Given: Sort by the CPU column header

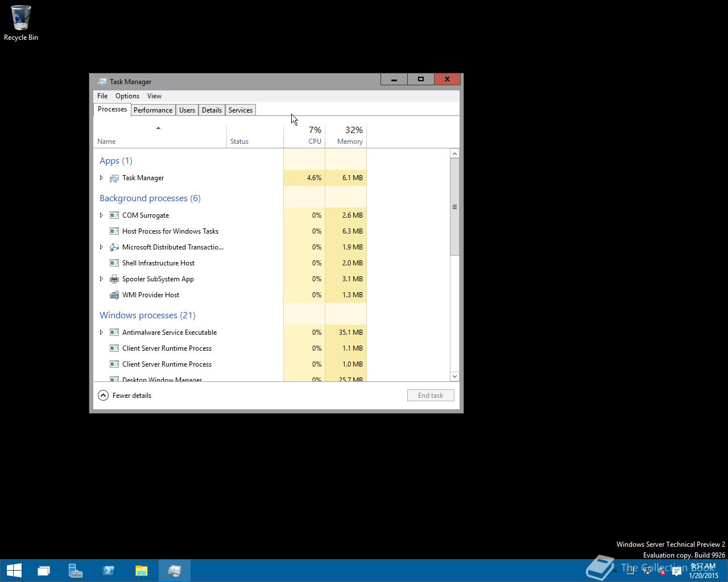Looking at the screenshot, I should 304,136.
